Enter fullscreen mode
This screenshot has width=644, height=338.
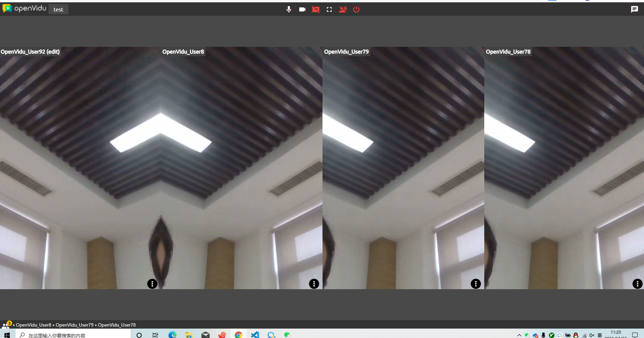click(329, 9)
